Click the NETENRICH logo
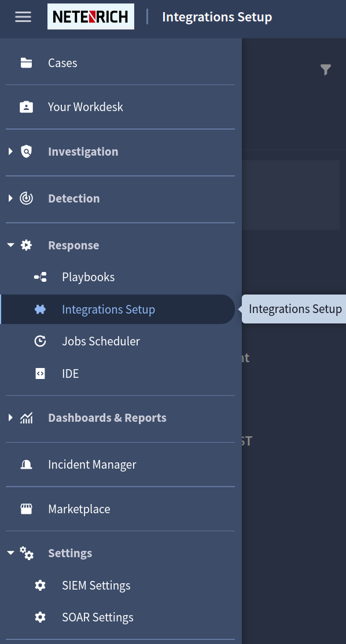The width and height of the screenshot is (346, 644). pos(91,16)
